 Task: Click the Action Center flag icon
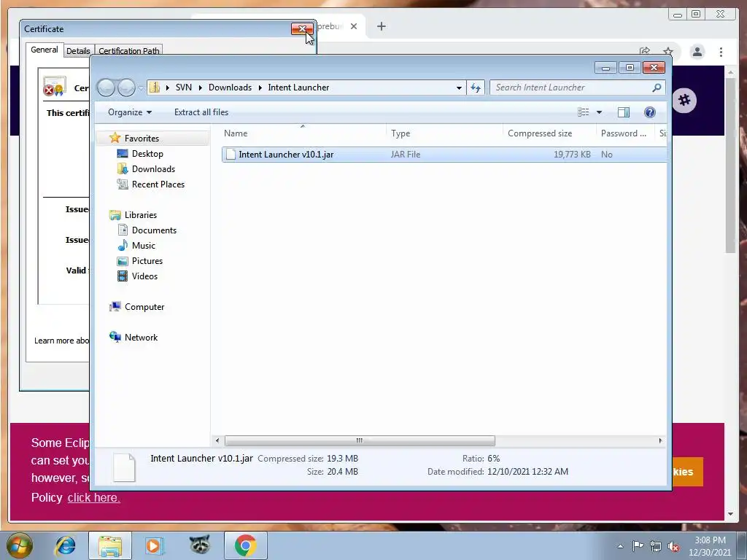638,546
